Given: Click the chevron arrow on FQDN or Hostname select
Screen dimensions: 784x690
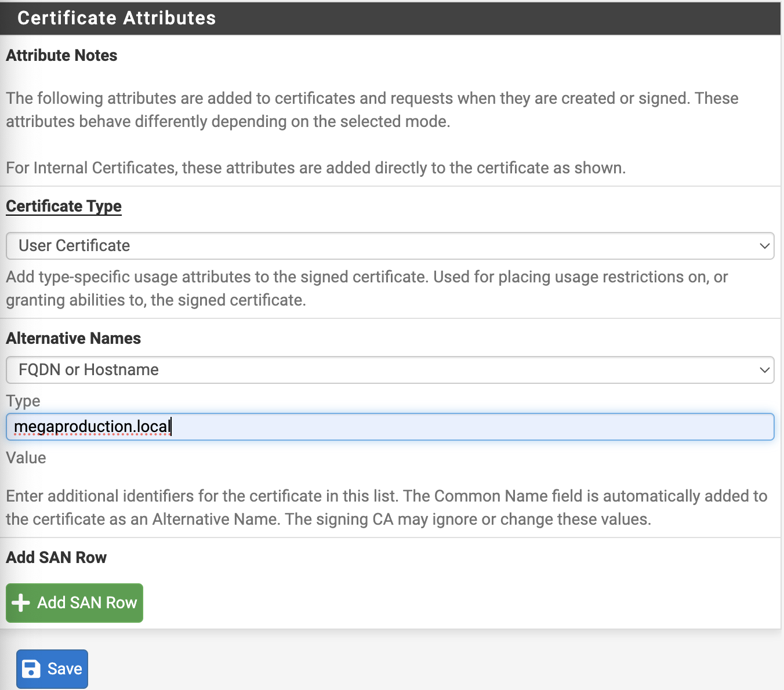Looking at the screenshot, I should [764, 370].
